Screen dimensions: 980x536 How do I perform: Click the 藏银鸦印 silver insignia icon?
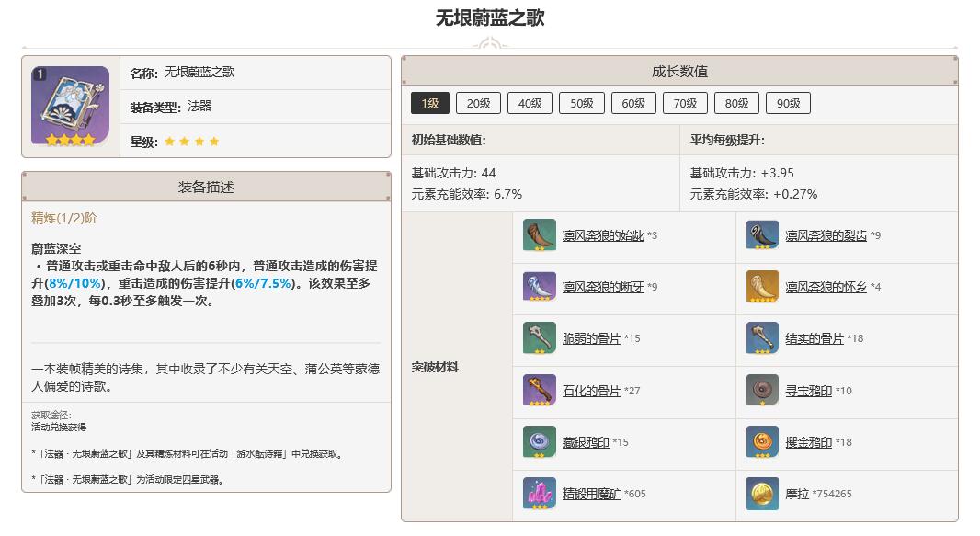(x=540, y=441)
